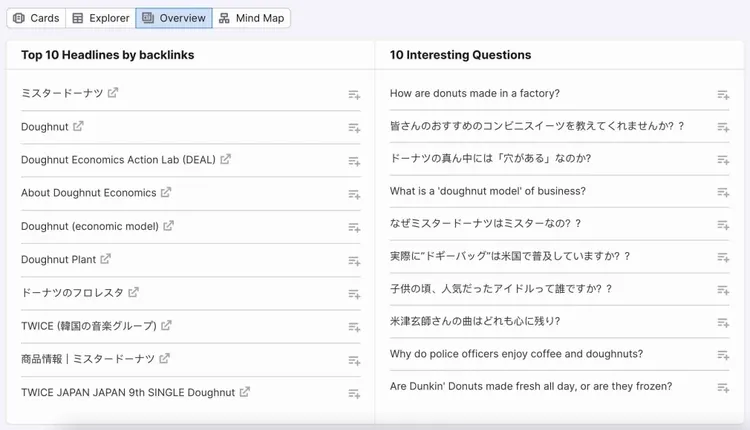Viewport: 750px width, 430px height.
Task: Click the 米津玄師さんの曲 question
Action: tap(474, 321)
